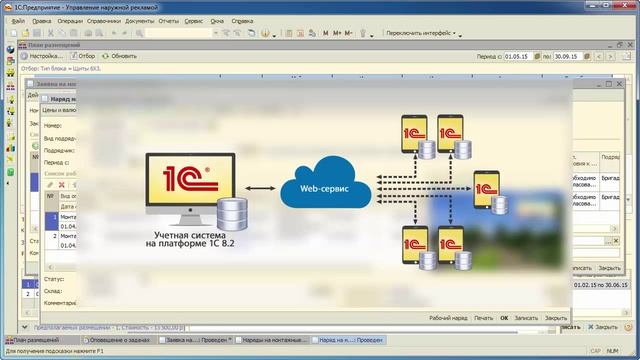640x360 pixels.
Task: Click Записать in the front dialog
Action: pos(526,318)
